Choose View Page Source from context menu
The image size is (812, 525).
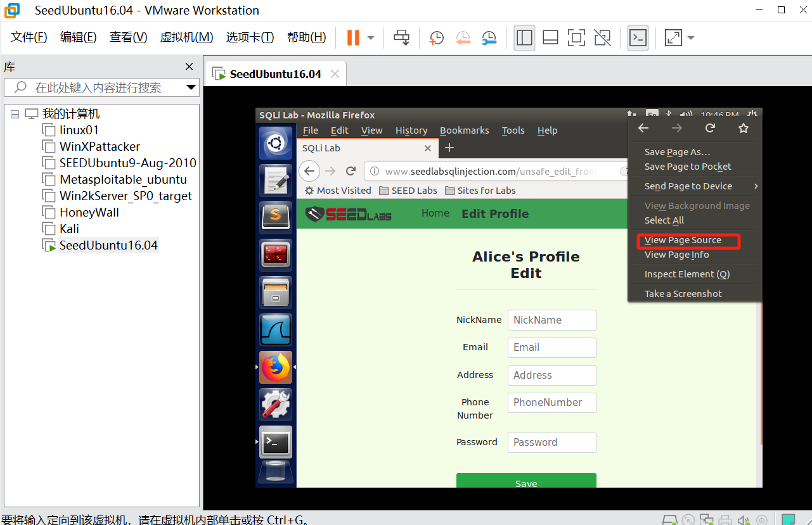pos(683,240)
